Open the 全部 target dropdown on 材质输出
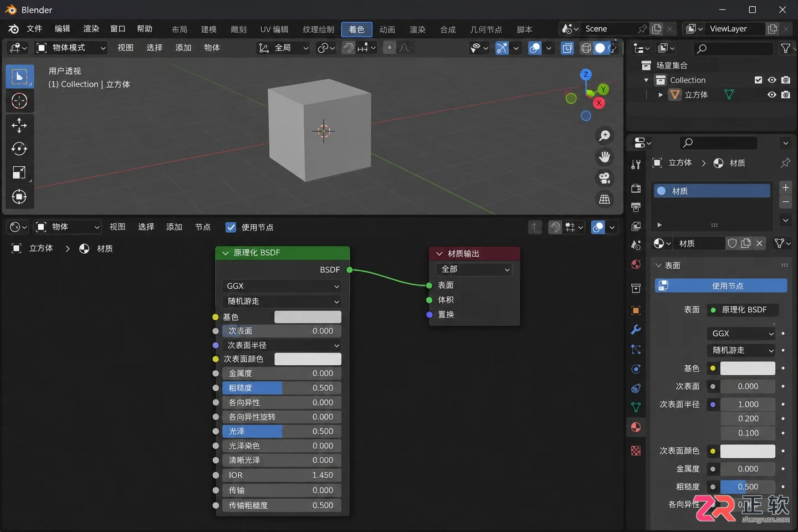 click(474, 269)
